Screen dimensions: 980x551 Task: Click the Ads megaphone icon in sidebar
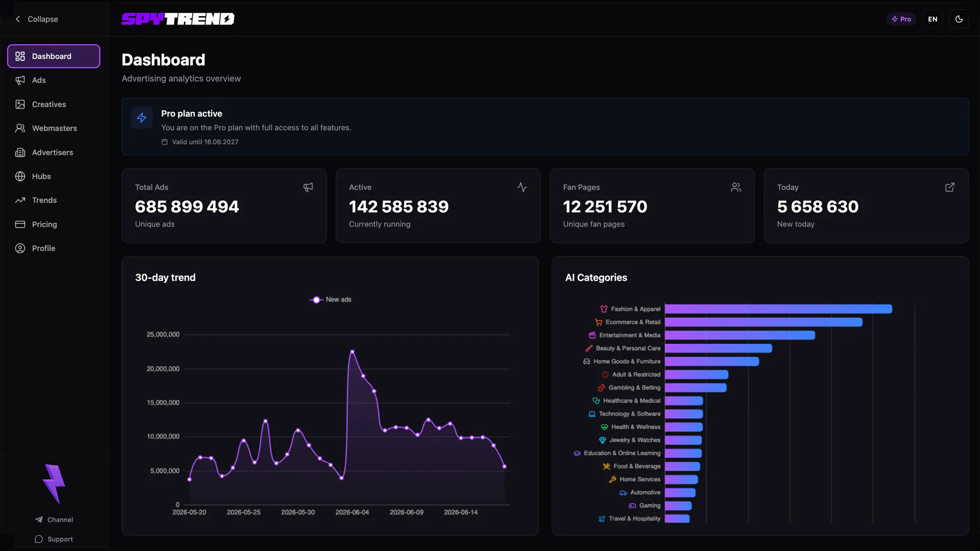(20, 80)
